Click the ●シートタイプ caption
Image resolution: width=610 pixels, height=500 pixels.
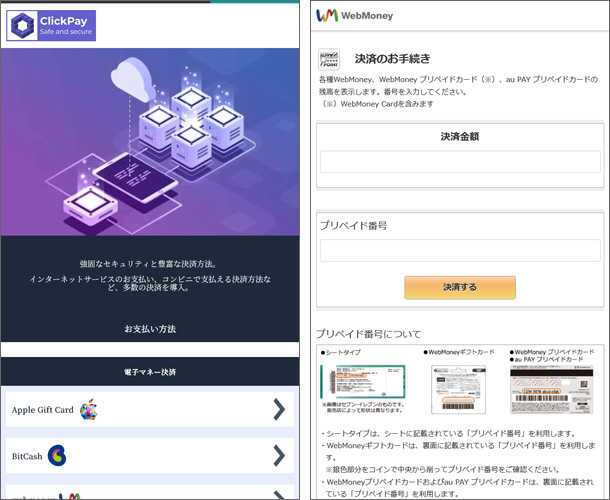[341, 352]
